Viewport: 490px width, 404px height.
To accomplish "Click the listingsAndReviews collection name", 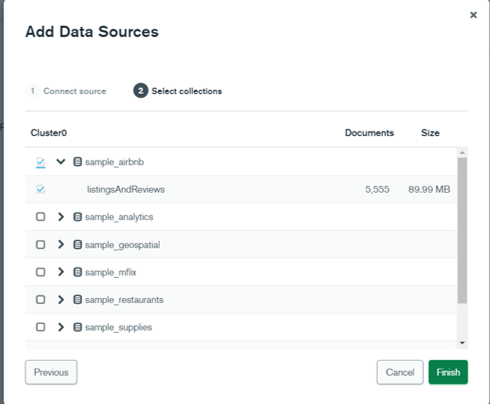I will (x=126, y=190).
